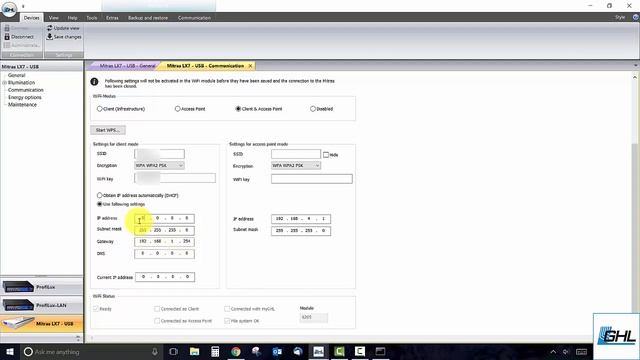Select Communication in the device tree
Image resolution: width=640 pixels, height=360 pixels.
[26, 90]
